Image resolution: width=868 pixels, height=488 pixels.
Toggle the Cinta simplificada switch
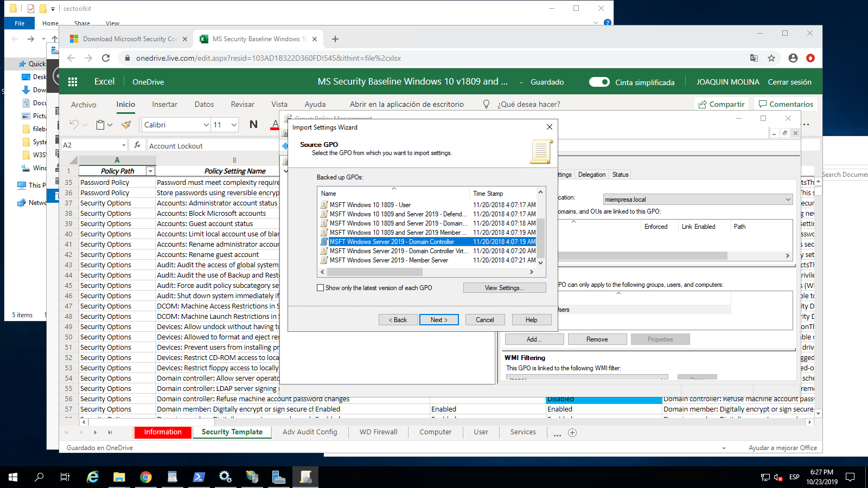click(599, 82)
